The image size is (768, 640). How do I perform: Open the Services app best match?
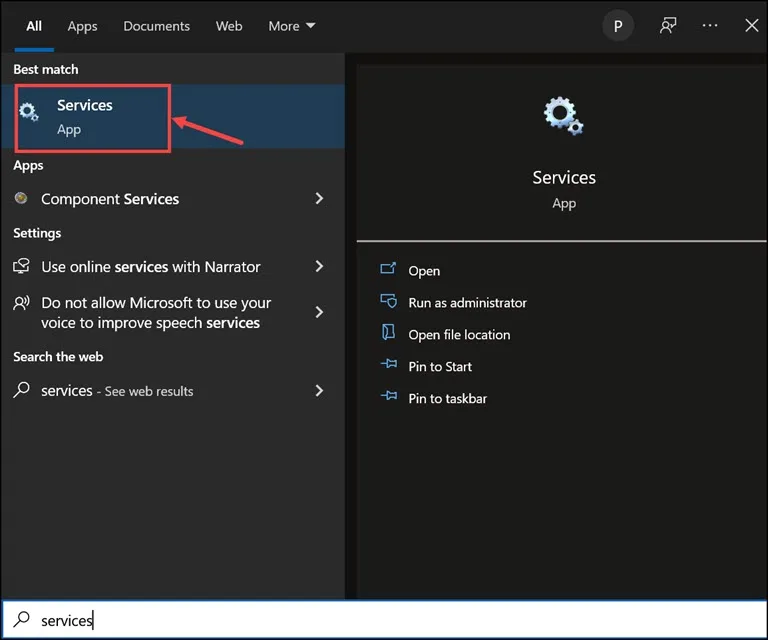tap(172, 117)
